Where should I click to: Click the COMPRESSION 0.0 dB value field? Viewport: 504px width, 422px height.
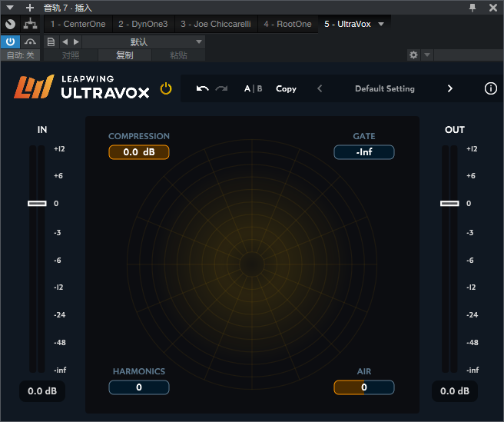tap(139, 152)
